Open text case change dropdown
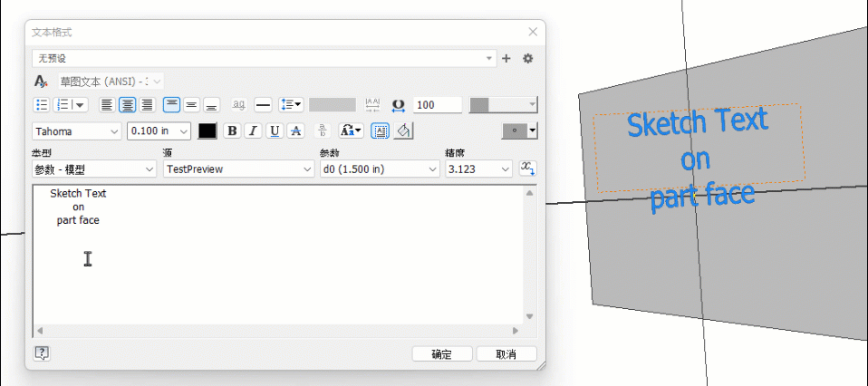868x386 pixels. 351,131
